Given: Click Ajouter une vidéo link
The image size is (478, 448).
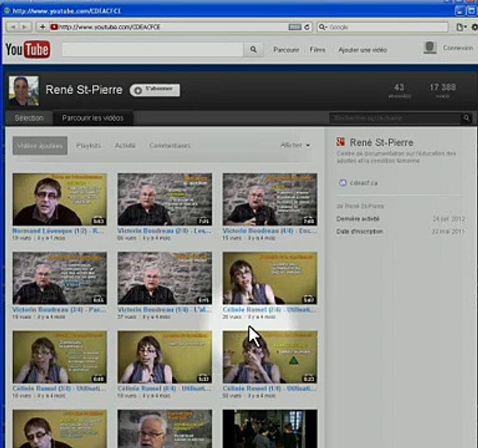Looking at the screenshot, I should click(x=362, y=50).
